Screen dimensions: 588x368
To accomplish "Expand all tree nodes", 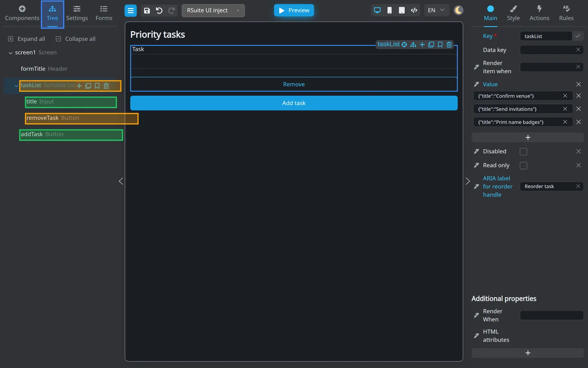I will click(x=27, y=39).
